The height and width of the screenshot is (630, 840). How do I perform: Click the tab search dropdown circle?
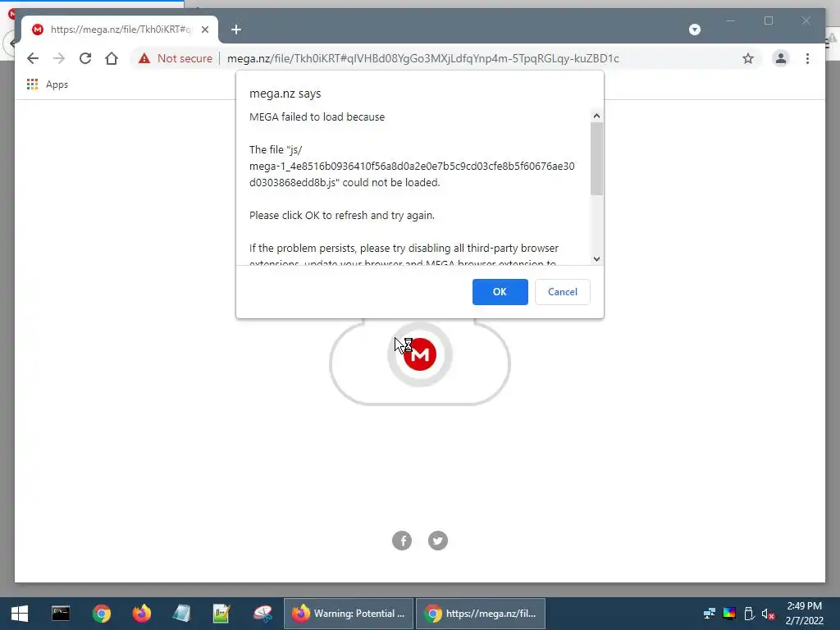click(x=695, y=30)
